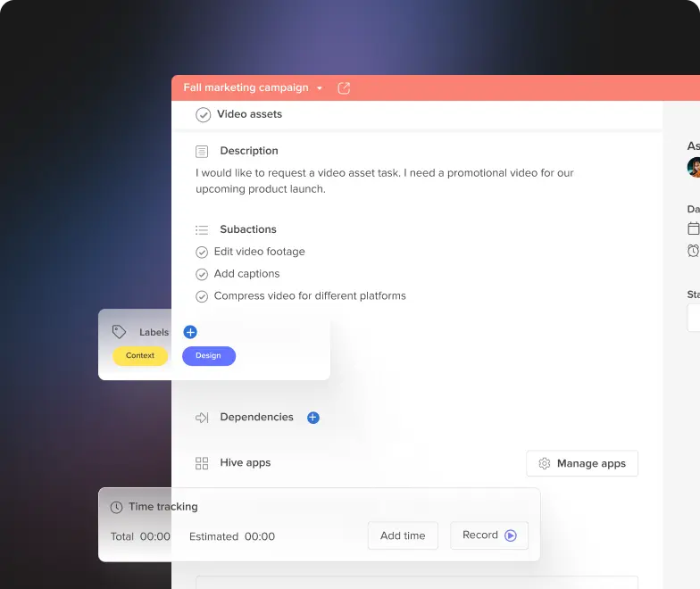Check off Edit video footage subaction
Viewport: 700px width, 589px height.
tap(202, 253)
